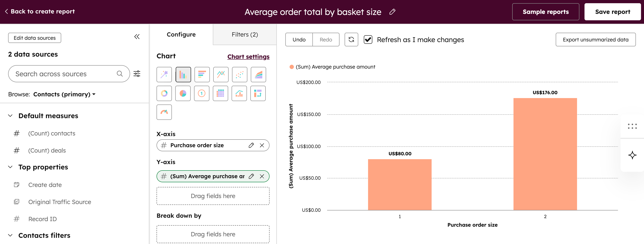Open advanced search filter options icon
Viewport: 644px width, 244px height.
click(137, 74)
